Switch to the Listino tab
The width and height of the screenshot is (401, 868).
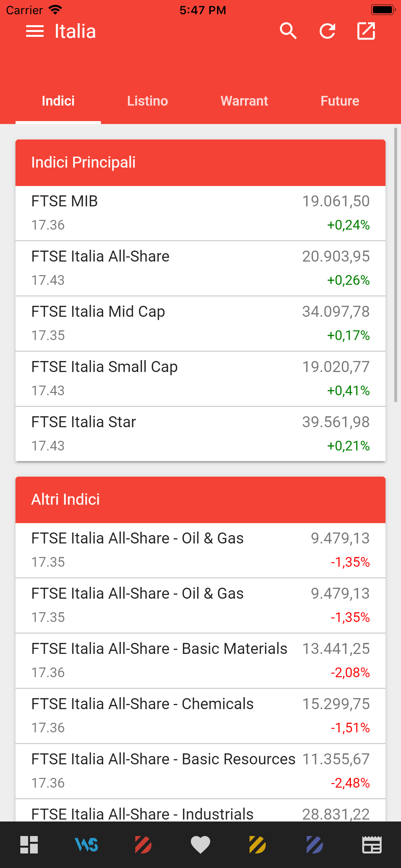(148, 101)
